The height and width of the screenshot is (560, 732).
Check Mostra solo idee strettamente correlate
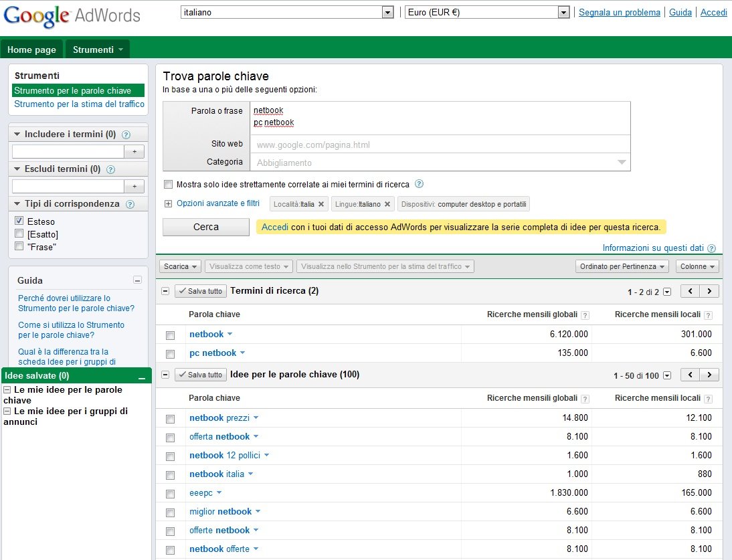click(x=168, y=185)
